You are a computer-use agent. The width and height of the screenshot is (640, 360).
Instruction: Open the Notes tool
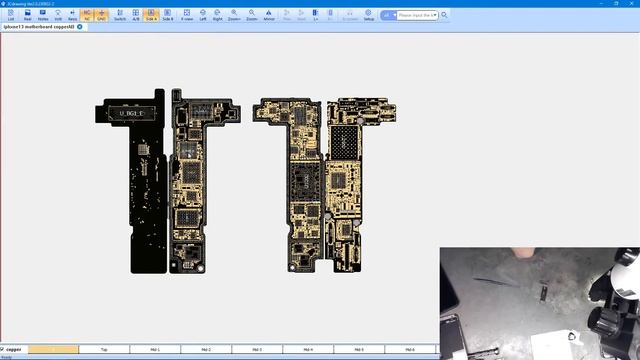pyautogui.click(x=43, y=15)
